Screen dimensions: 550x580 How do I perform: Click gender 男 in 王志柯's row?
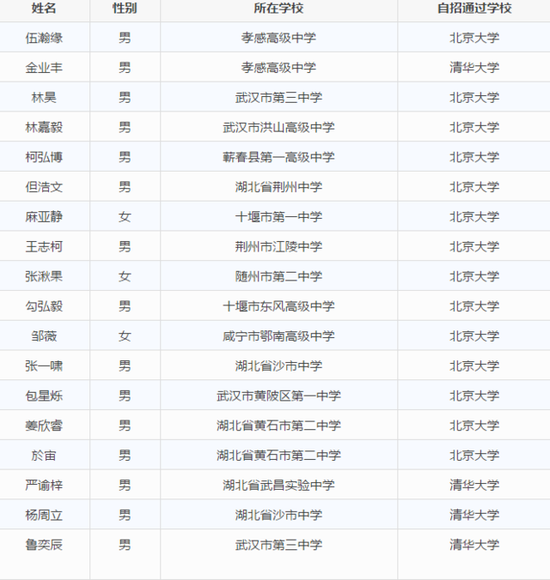[x=125, y=247]
